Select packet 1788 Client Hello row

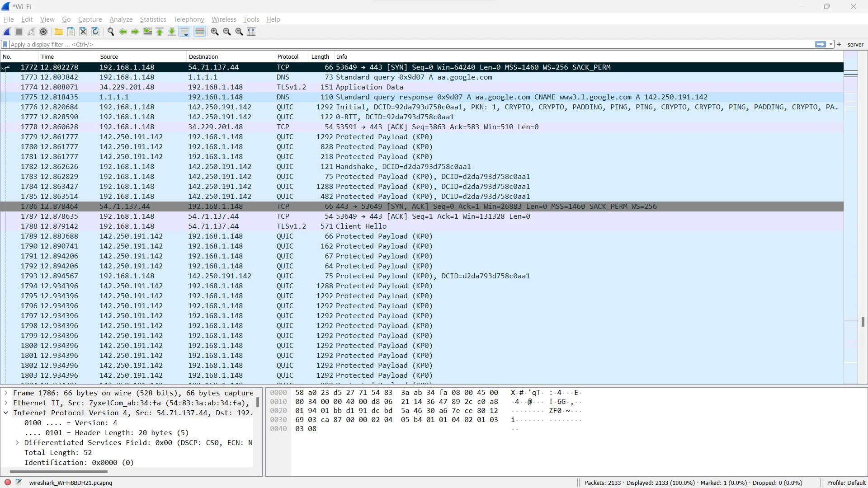coord(422,226)
